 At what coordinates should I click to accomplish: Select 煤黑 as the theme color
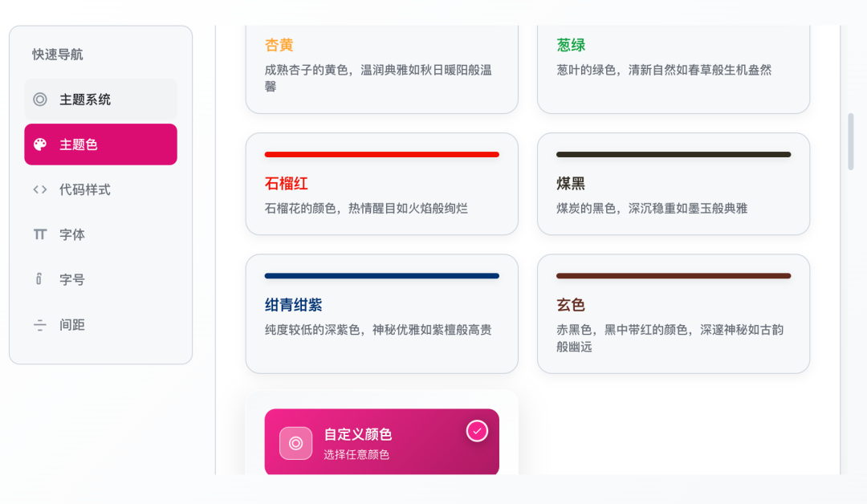[674, 184]
